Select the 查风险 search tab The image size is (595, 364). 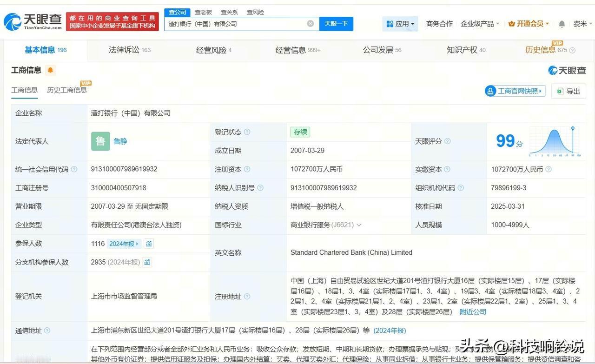255,12
